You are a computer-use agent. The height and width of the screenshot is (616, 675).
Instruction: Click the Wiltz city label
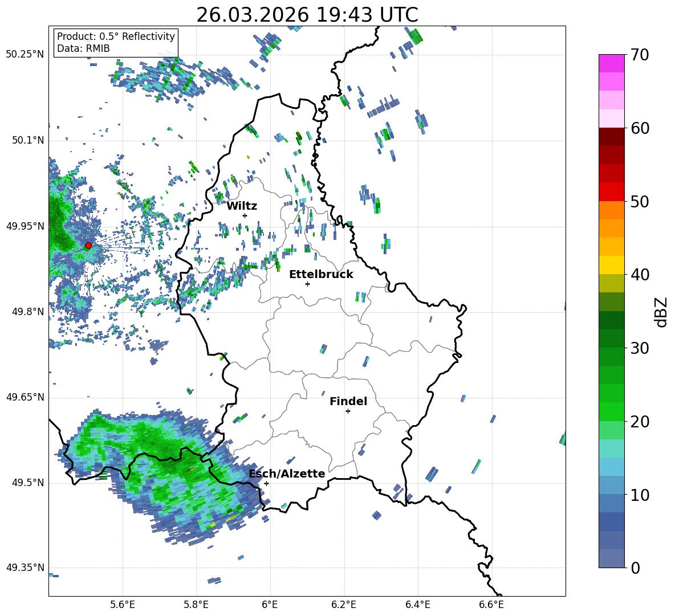tap(242, 206)
